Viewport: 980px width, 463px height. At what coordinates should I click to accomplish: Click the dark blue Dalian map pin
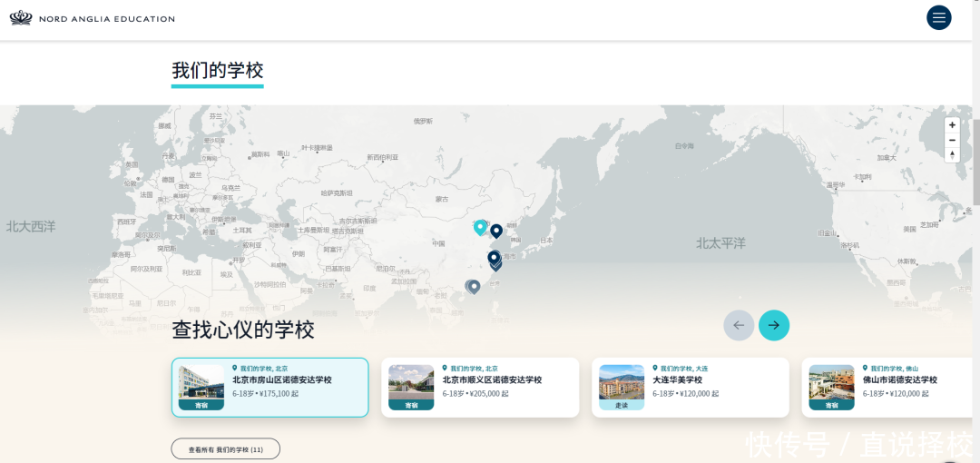pyautogui.click(x=496, y=231)
